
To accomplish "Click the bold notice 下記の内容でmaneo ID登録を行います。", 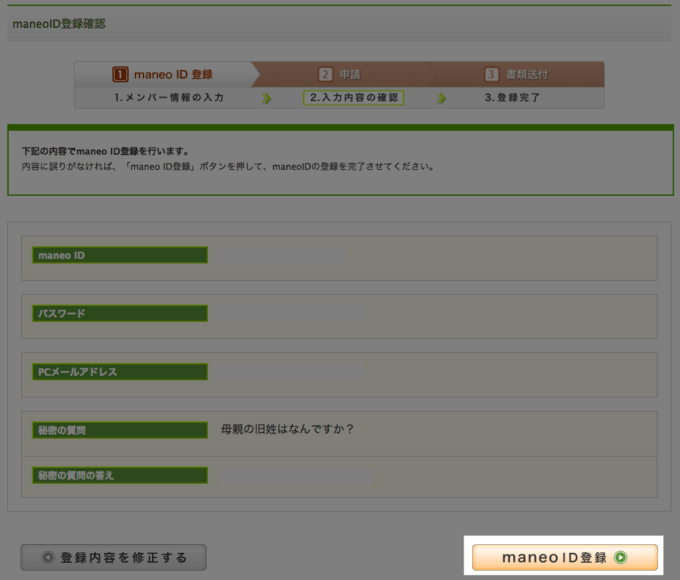I will pyautogui.click(x=106, y=151).
